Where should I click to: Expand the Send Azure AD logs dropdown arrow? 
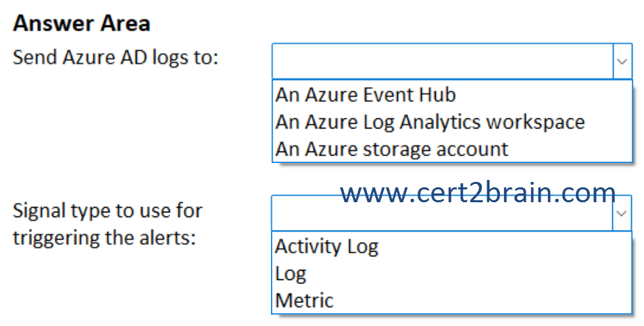pyautogui.click(x=622, y=62)
